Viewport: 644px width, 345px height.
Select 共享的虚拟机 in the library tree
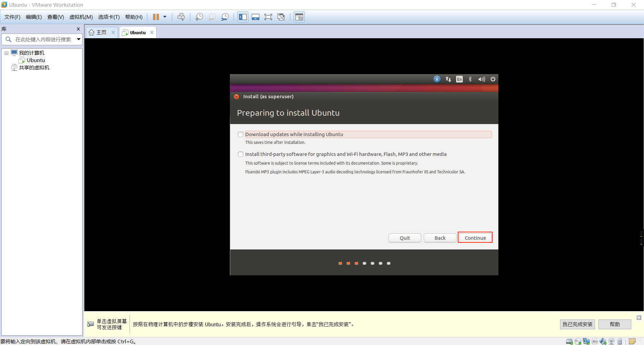(x=34, y=68)
